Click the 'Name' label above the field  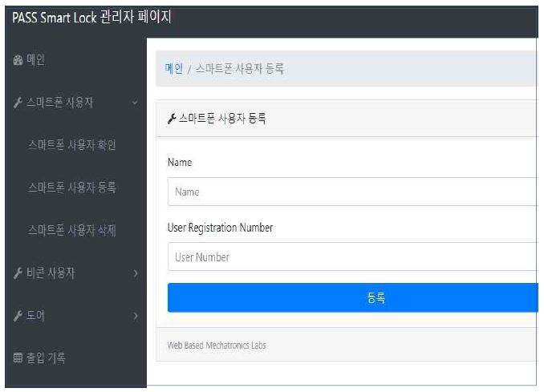pos(180,162)
